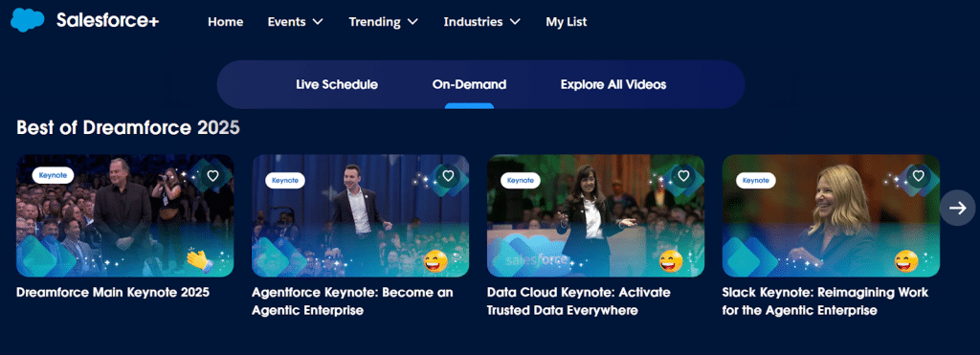
Task: Expand the Trending dropdown menu
Action: coord(383,22)
